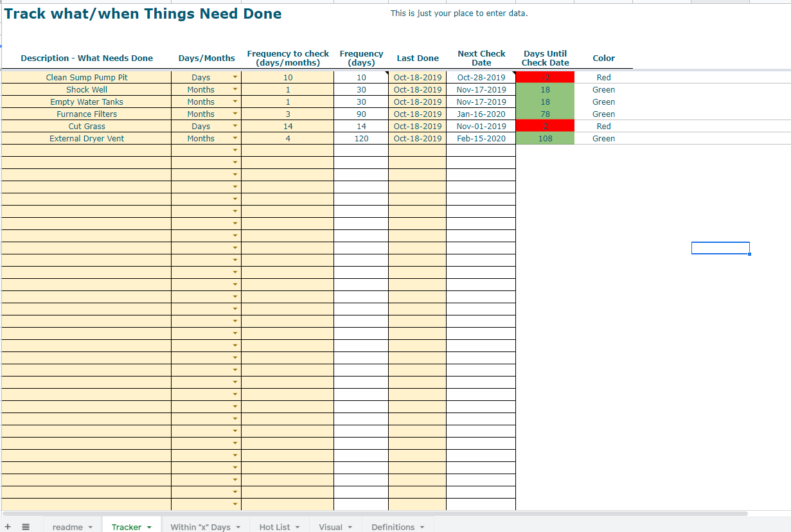Open Days/Months dropdown for Clean Sump Pump Pit
This screenshot has width=791, height=532.
coord(235,77)
